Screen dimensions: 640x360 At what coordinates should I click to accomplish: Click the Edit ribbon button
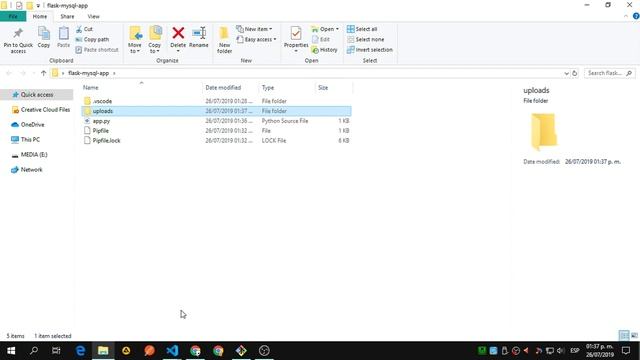pyautogui.click(x=321, y=40)
